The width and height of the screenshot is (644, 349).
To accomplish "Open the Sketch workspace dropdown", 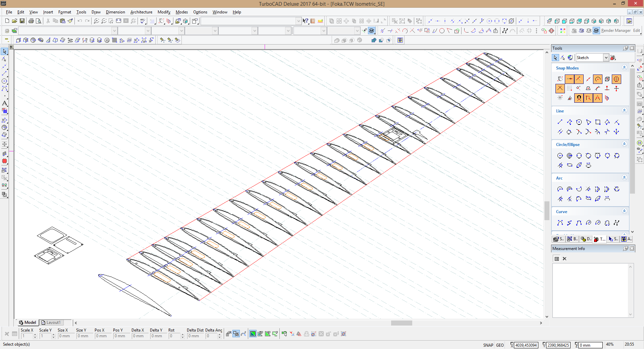I will (x=606, y=58).
